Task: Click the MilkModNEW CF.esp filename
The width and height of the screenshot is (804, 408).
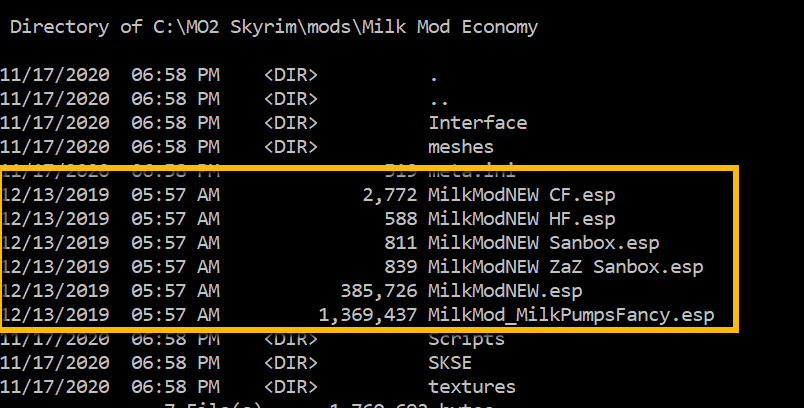Action: coord(521,195)
